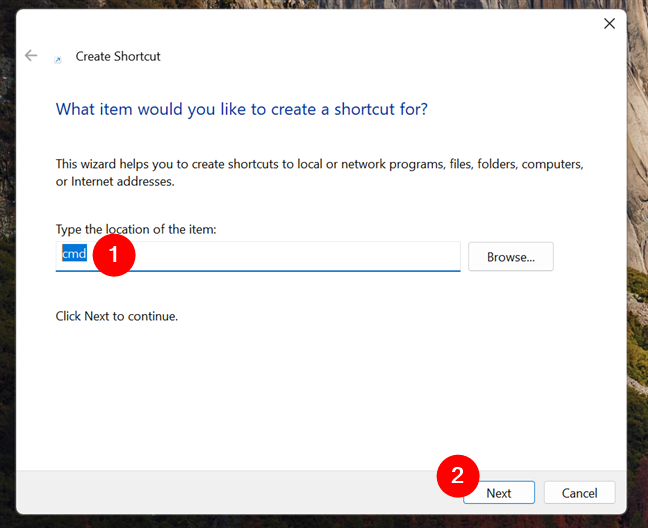Click the red number 2 marker
The width and height of the screenshot is (648, 528).
pos(458,476)
